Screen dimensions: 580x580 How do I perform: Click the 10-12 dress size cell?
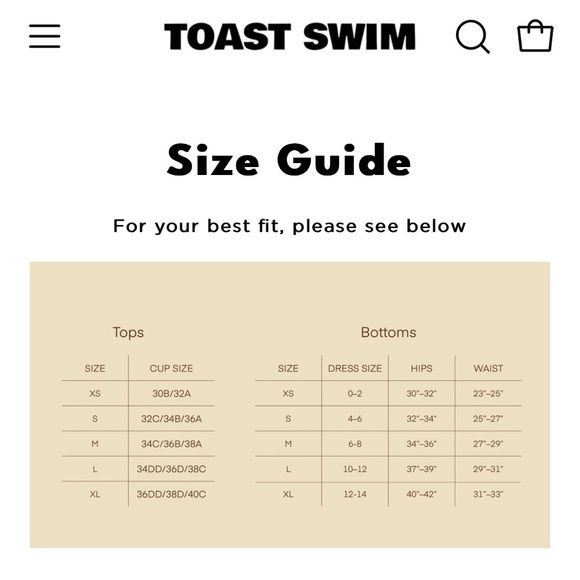click(x=355, y=469)
